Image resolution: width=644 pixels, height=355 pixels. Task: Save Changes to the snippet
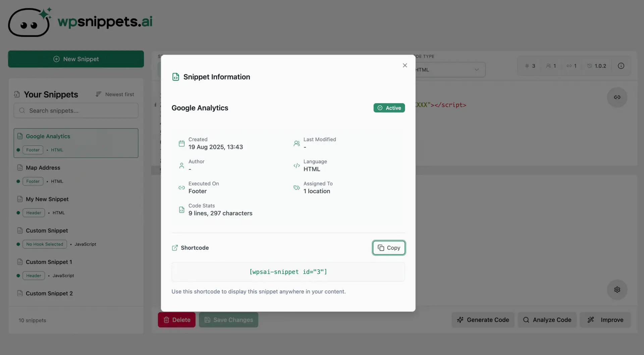point(228,320)
